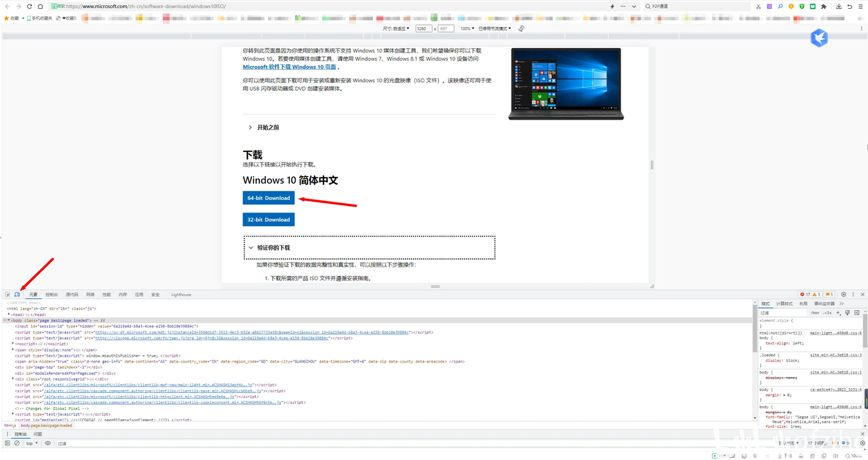Open console drawer three-dot menu
This screenshot has width=868, height=460.
pos(7,434)
